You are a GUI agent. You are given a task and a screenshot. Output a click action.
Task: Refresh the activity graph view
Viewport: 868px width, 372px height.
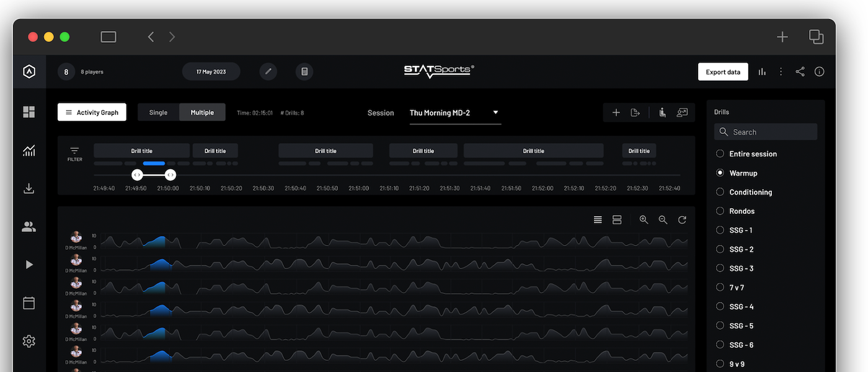click(682, 220)
